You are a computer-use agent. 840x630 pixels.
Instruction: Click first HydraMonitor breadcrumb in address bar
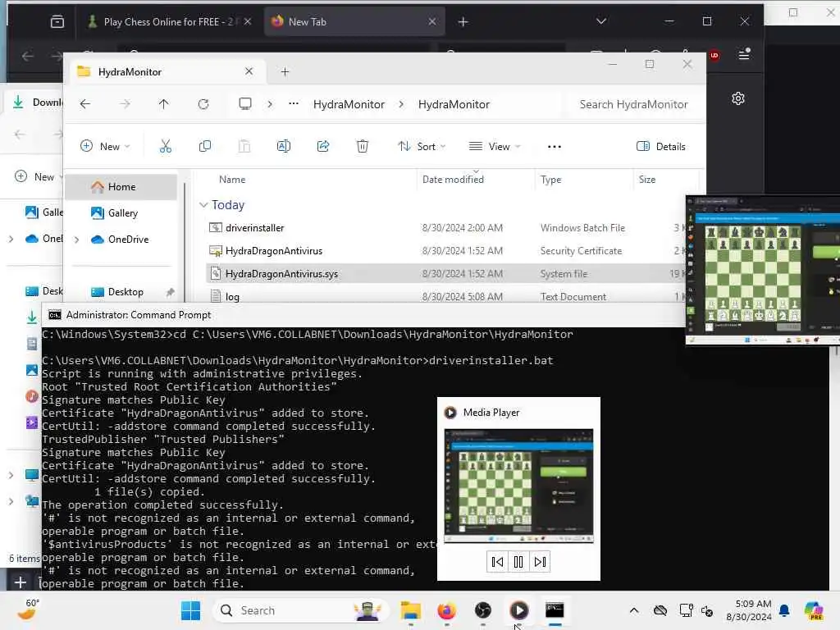coord(349,104)
